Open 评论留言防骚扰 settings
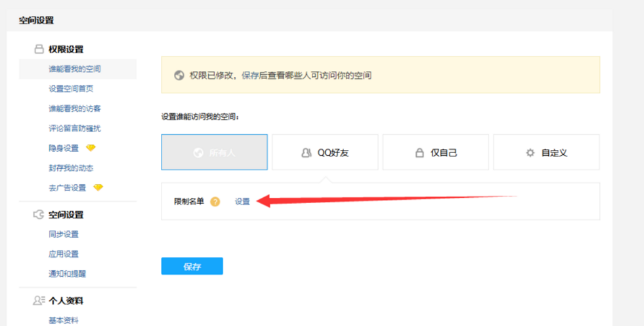 75,128
